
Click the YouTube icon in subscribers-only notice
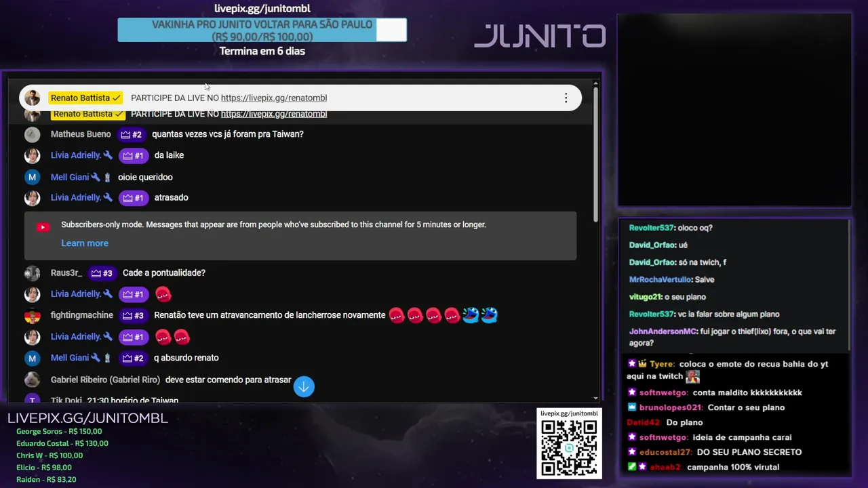(43, 228)
